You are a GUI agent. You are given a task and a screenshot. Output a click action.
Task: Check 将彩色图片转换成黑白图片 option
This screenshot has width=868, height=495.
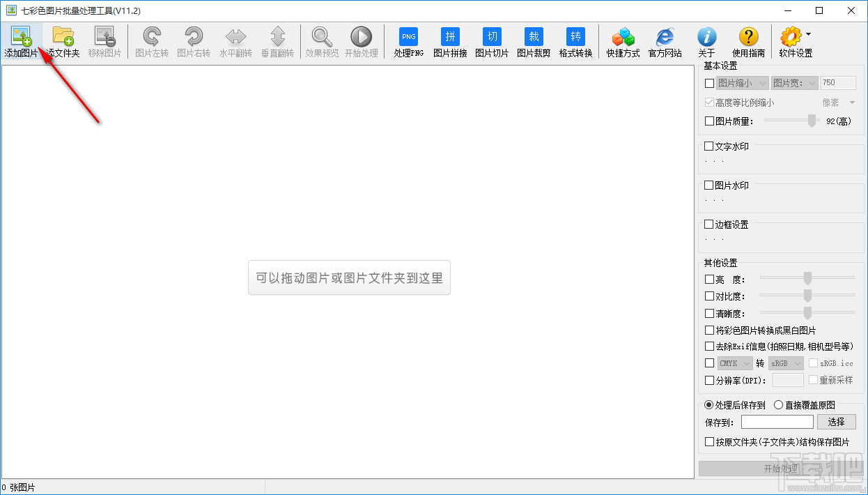point(708,330)
